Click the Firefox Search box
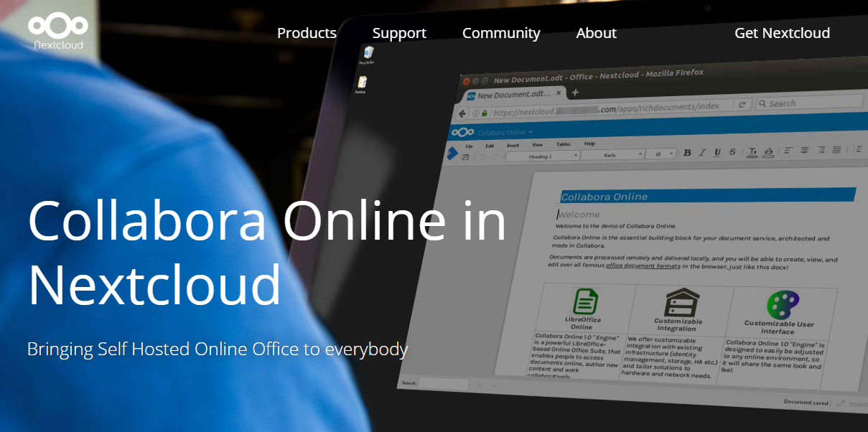This screenshot has height=432, width=868. (x=809, y=103)
